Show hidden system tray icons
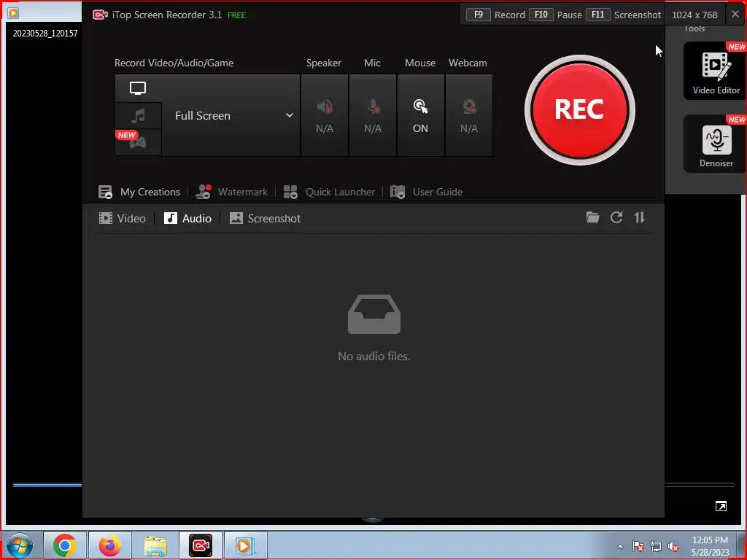The width and height of the screenshot is (747, 560). pyautogui.click(x=620, y=546)
